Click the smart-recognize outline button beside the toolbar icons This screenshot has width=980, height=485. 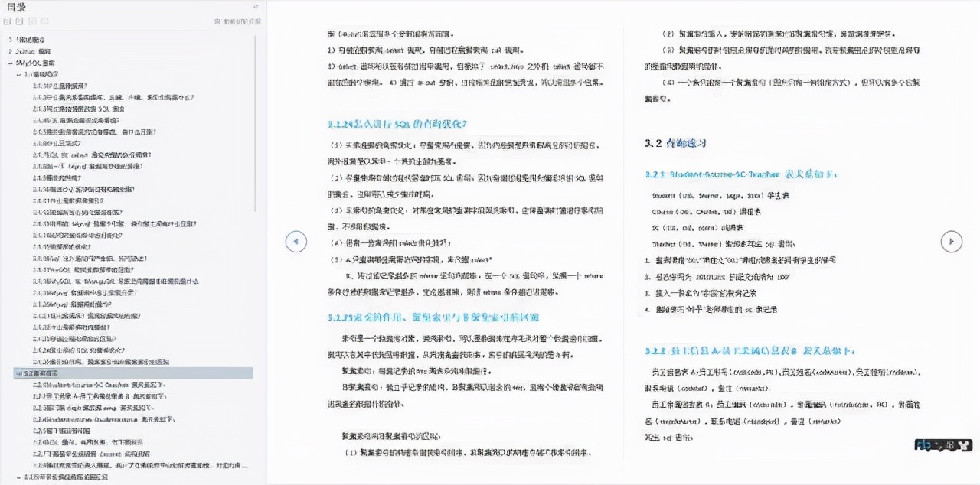point(238,21)
